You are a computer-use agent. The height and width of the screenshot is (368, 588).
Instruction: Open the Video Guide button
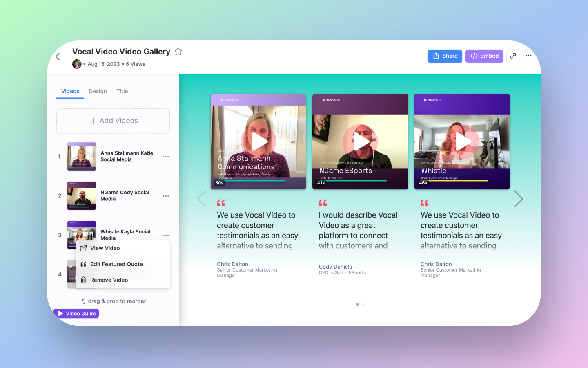tap(76, 314)
